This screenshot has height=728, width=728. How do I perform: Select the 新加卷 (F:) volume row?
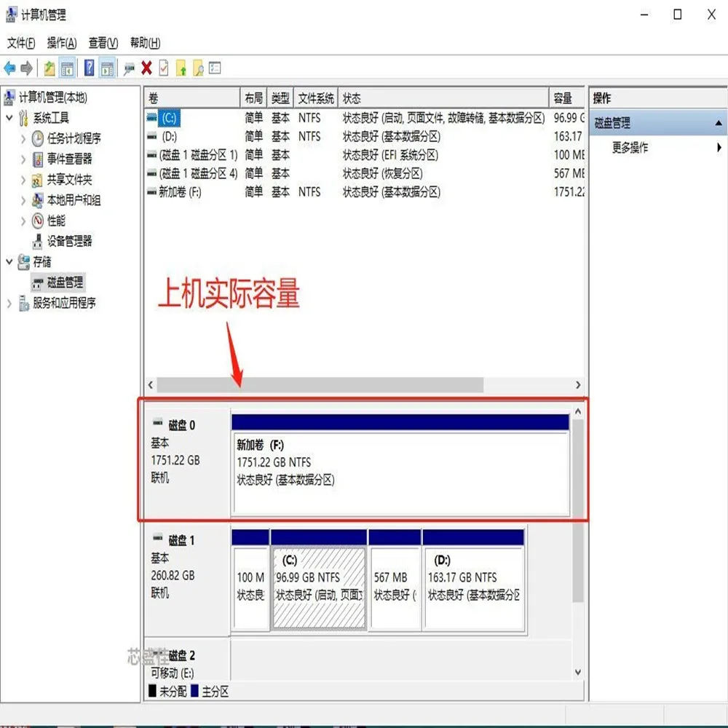point(365,191)
